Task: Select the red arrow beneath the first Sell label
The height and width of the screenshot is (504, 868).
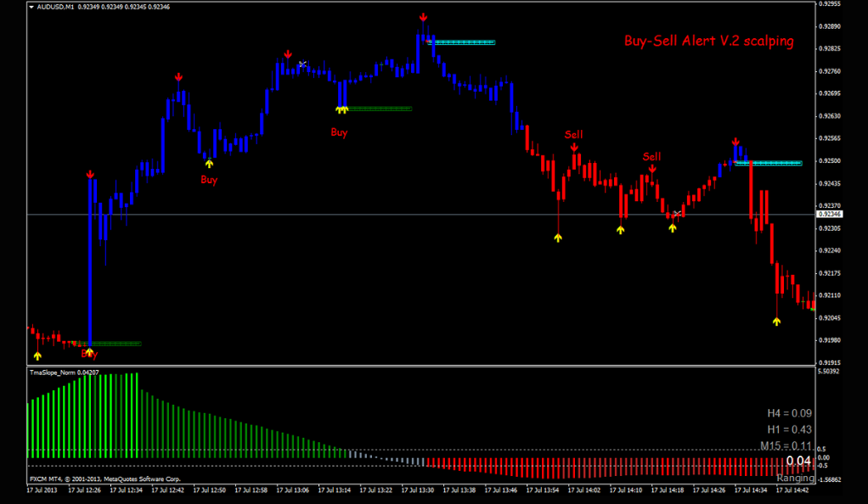Action: 574,147
